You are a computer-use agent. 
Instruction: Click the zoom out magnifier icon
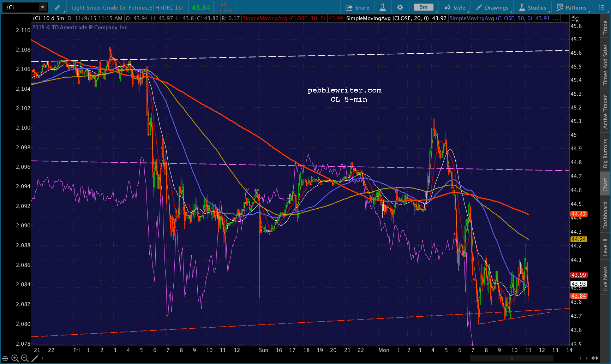[25, 358]
